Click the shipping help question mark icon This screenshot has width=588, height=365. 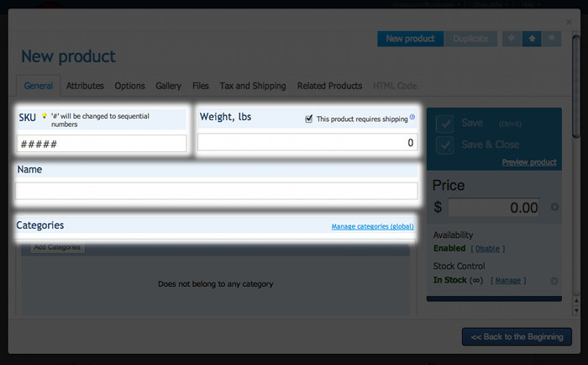(412, 119)
